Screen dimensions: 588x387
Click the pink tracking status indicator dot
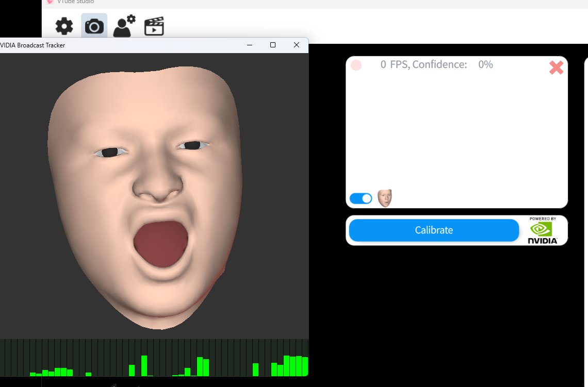356,65
